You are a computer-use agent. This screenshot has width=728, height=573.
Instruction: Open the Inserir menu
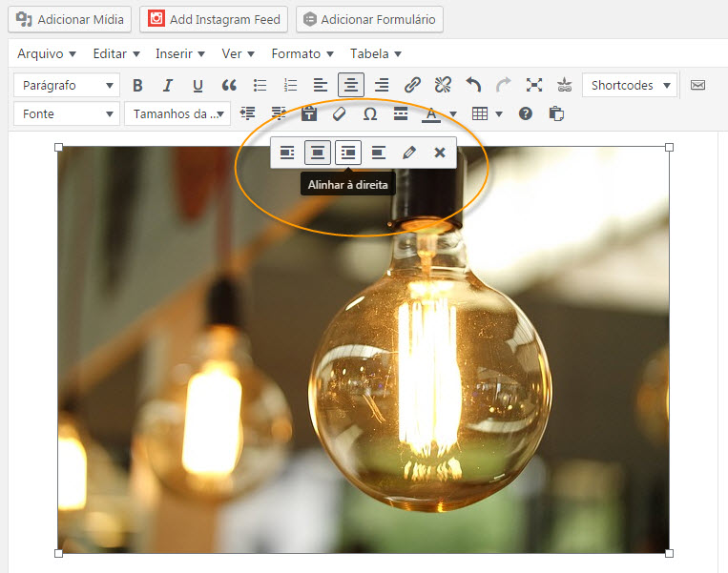[180, 53]
